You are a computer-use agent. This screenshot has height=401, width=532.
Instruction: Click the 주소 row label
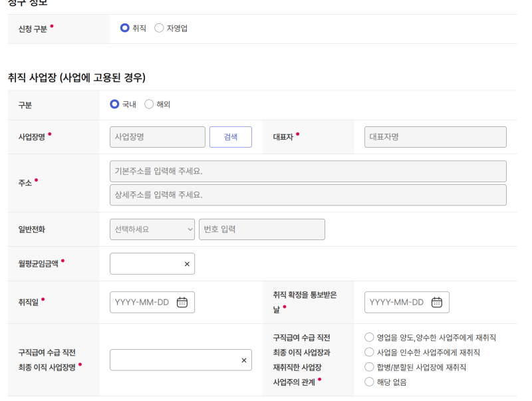tap(25, 183)
